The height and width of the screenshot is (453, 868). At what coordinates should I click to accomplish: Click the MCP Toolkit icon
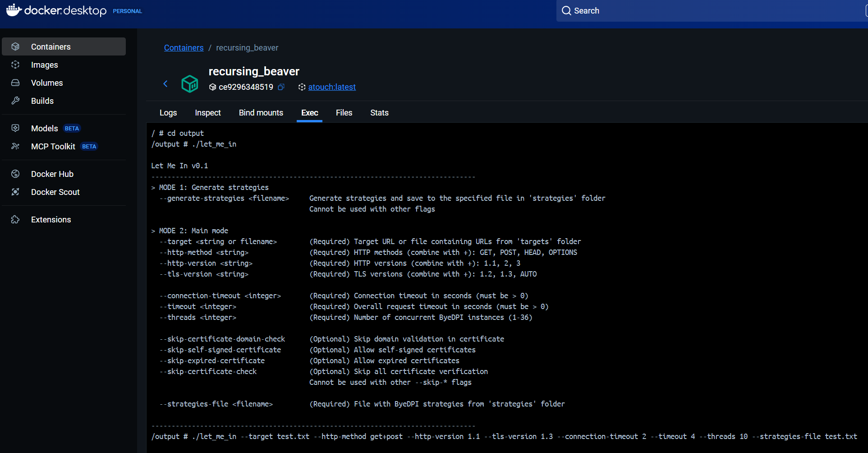[15, 146]
